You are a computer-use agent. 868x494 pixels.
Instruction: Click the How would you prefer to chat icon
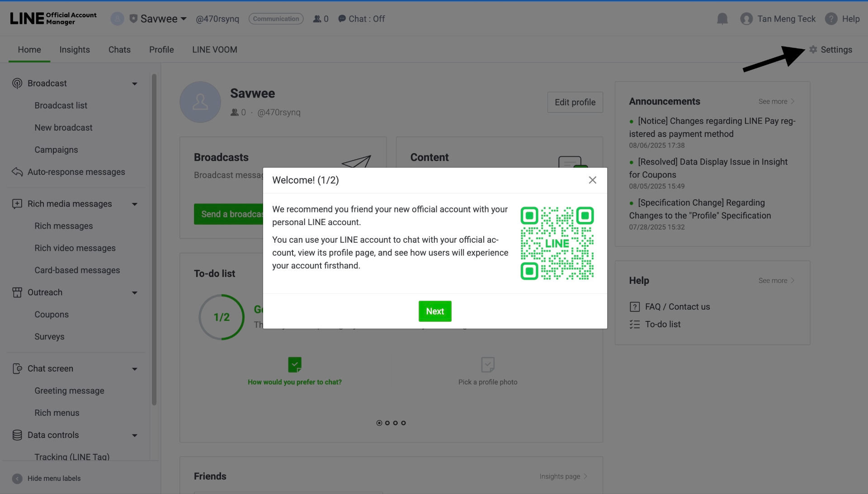pyautogui.click(x=295, y=364)
